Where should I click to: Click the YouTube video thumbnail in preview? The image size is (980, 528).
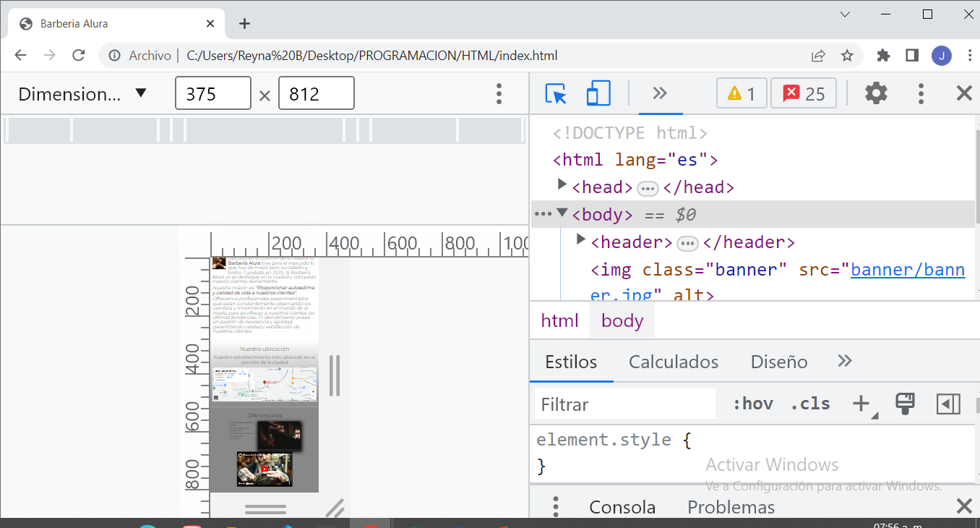[x=265, y=469]
